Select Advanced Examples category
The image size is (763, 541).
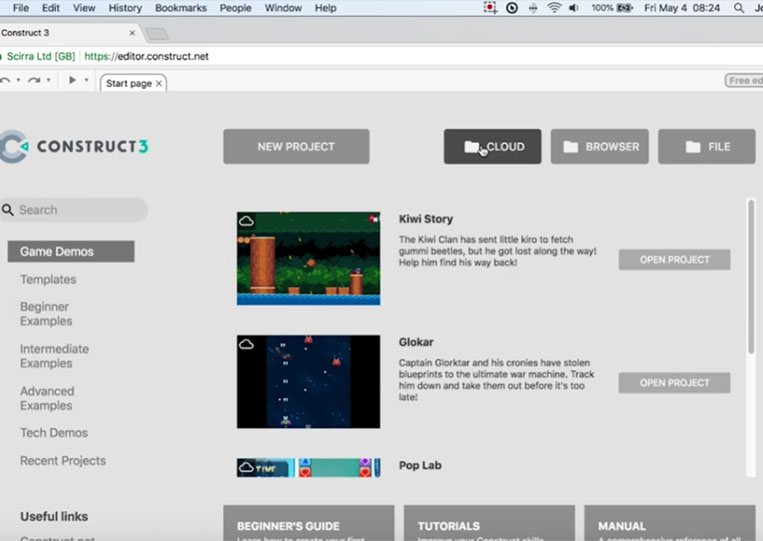click(47, 398)
